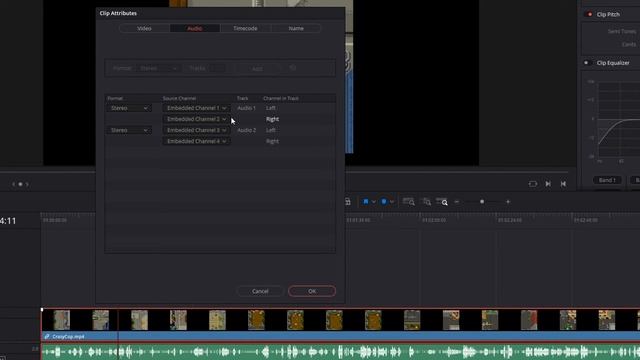This screenshot has height=360, width=640.
Task: Click the link icon beside CrazyCop.mp4
Action: (x=47, y=337)
